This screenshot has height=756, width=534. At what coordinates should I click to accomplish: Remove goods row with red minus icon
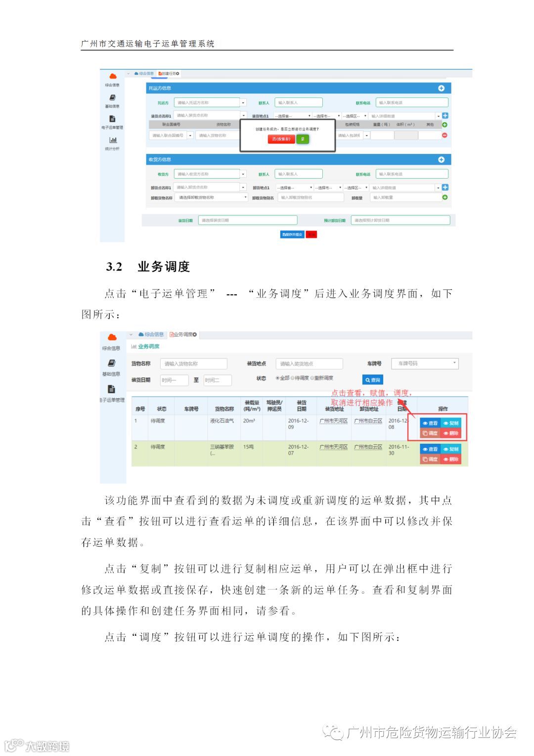(445, 135)
